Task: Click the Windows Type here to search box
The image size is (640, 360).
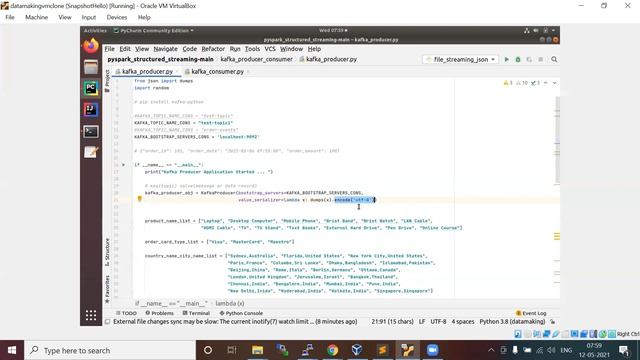Action: coord(110,350)
